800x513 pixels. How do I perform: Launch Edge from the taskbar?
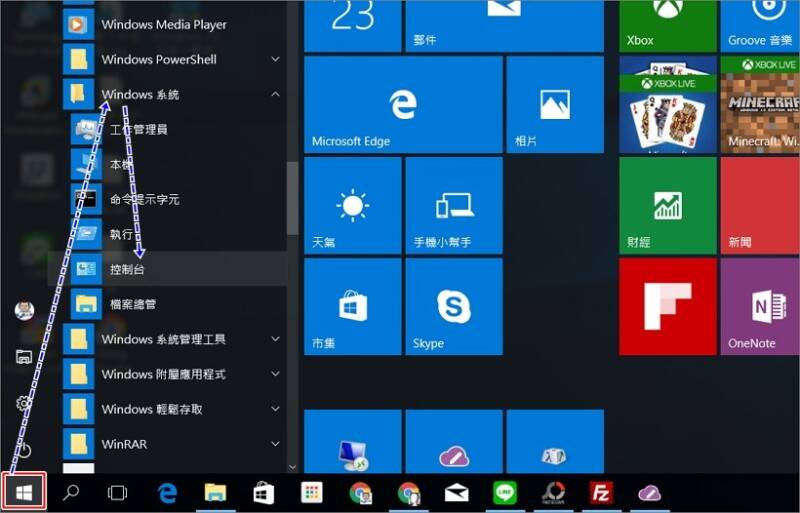[x=167, y=493]
